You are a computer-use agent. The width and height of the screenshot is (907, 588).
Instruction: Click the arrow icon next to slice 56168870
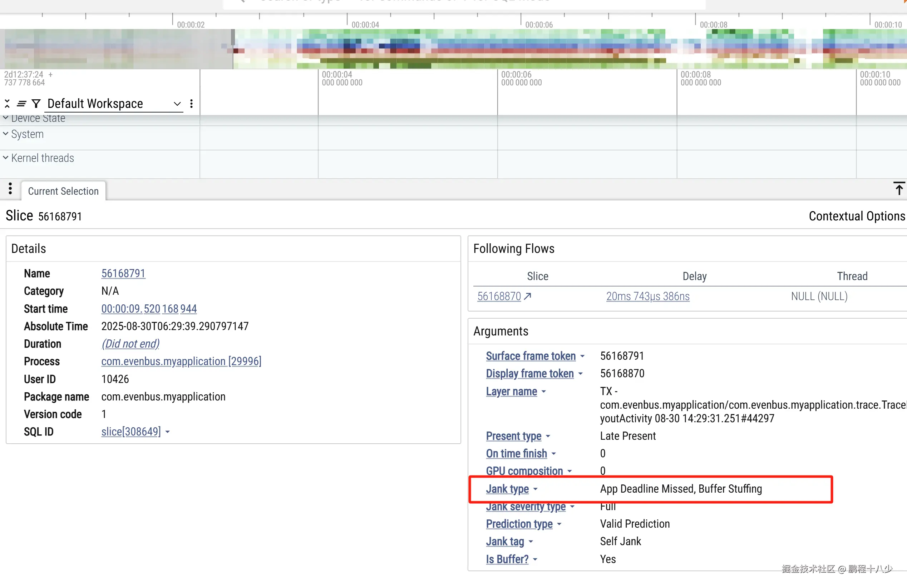[527, 296]
